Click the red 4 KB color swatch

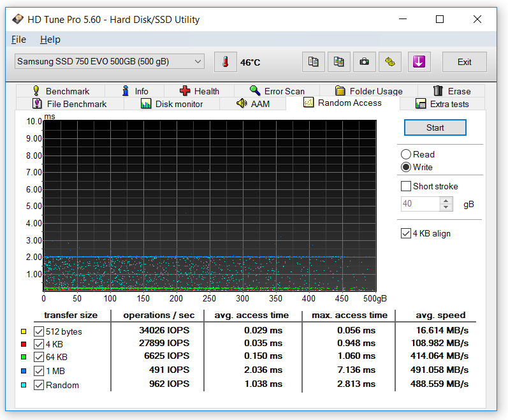click(24, 344)
